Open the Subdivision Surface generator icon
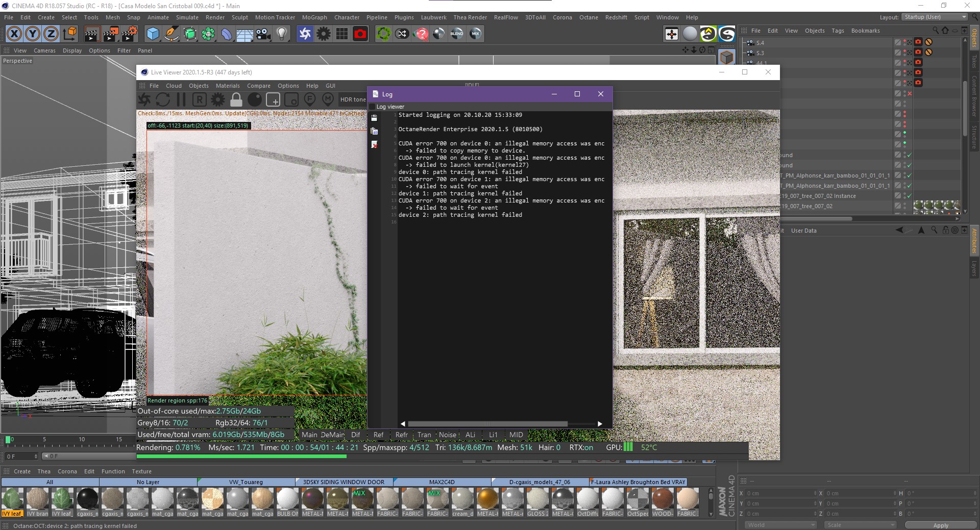980x530 pixels. [190, 34]
